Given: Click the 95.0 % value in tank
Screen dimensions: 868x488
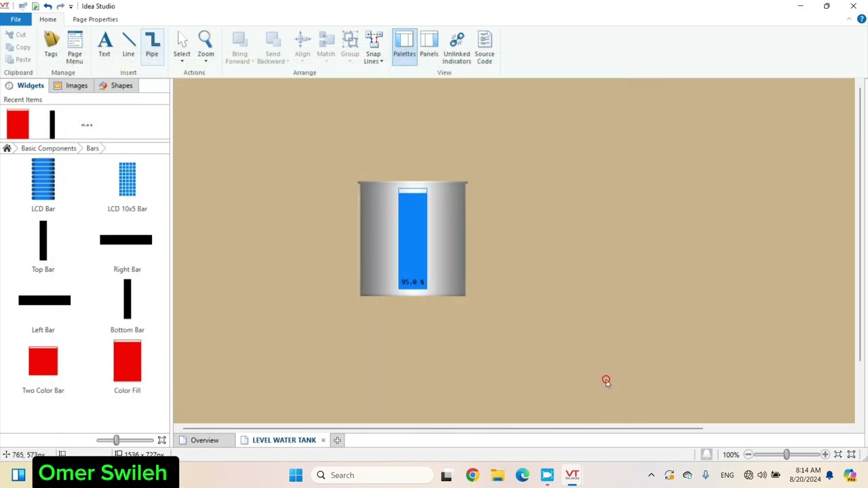Looking at the screenshot, I should 412,282.
